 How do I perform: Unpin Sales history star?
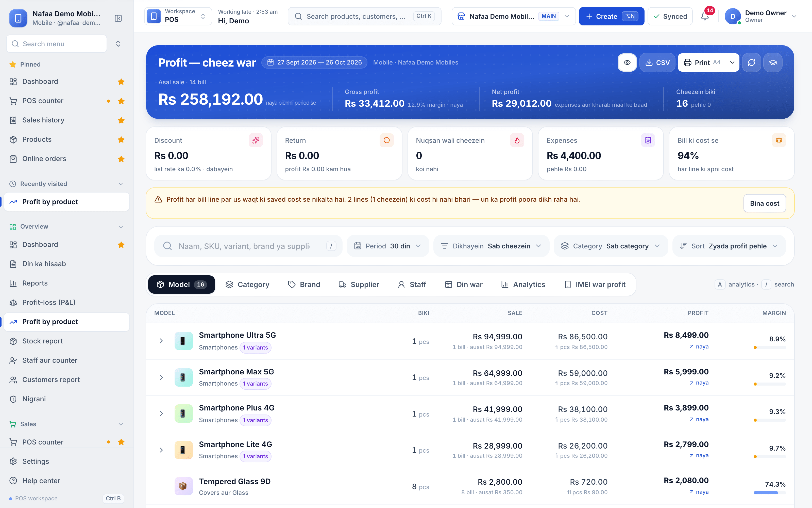point(121,120)
